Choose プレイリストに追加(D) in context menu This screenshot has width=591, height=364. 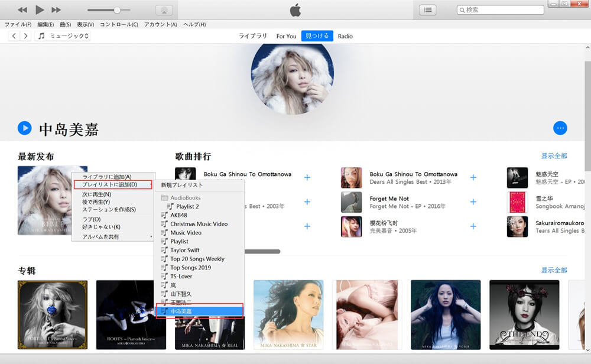tap(113, 184)
